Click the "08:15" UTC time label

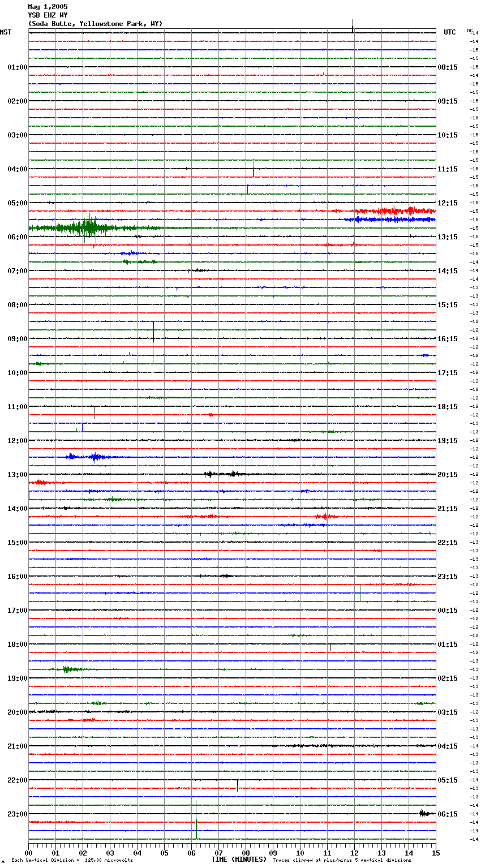[448, 67]
